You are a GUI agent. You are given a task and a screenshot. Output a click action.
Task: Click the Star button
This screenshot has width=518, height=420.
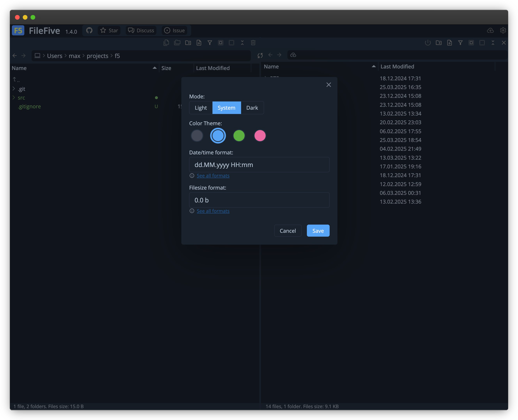109,31
